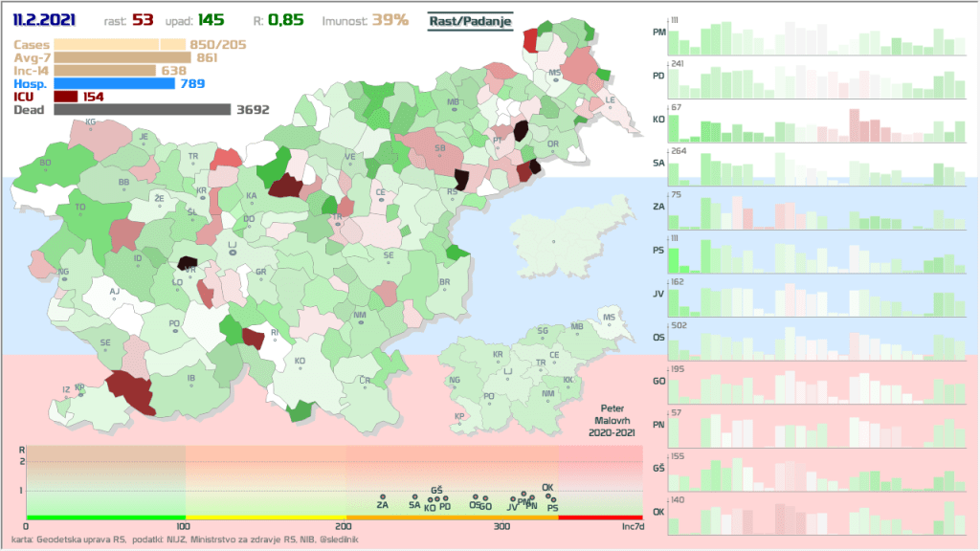Viewport: 980px width, 551px height.
Task: Click the Rast/Padanje mode button
Action: click(x=470, y=20)
